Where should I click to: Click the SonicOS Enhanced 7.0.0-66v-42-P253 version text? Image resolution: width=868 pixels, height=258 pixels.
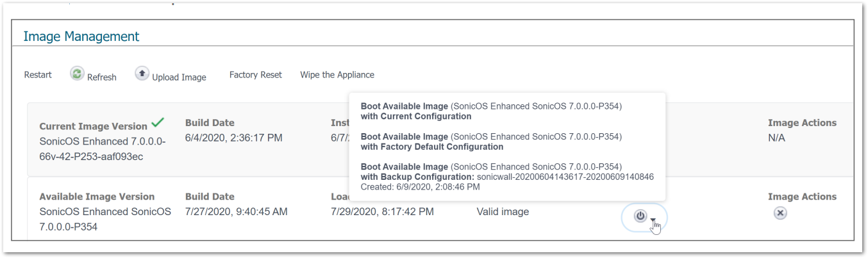pyautogui.click(x=103, y=149)
